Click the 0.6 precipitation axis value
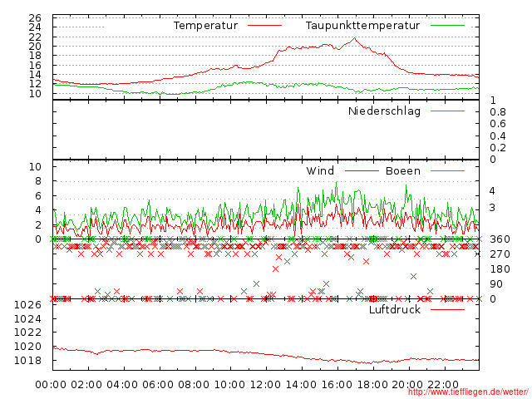This screenshot has width=532, height=399. click(498, 124)
